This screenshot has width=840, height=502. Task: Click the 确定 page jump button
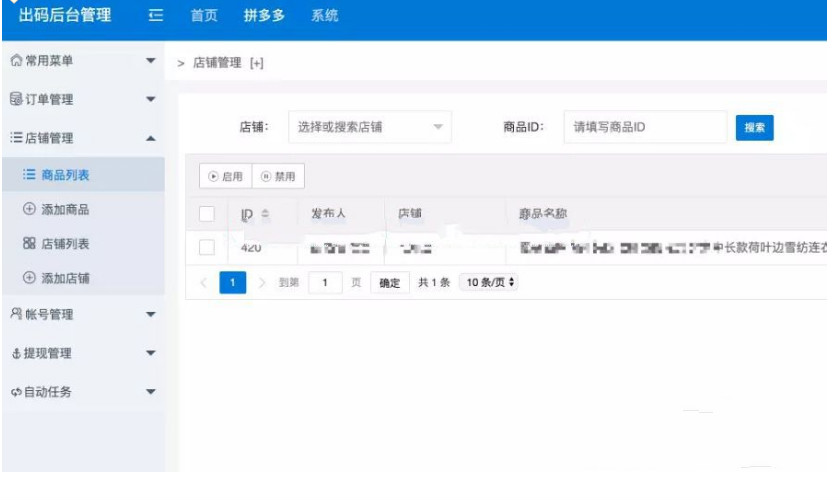389,283
